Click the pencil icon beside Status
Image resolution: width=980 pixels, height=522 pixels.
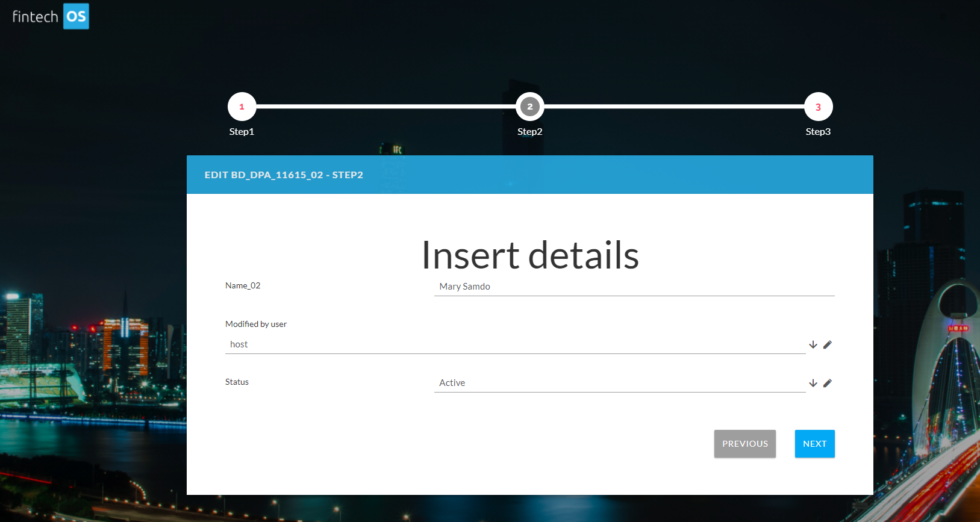[x=828, y=383]
